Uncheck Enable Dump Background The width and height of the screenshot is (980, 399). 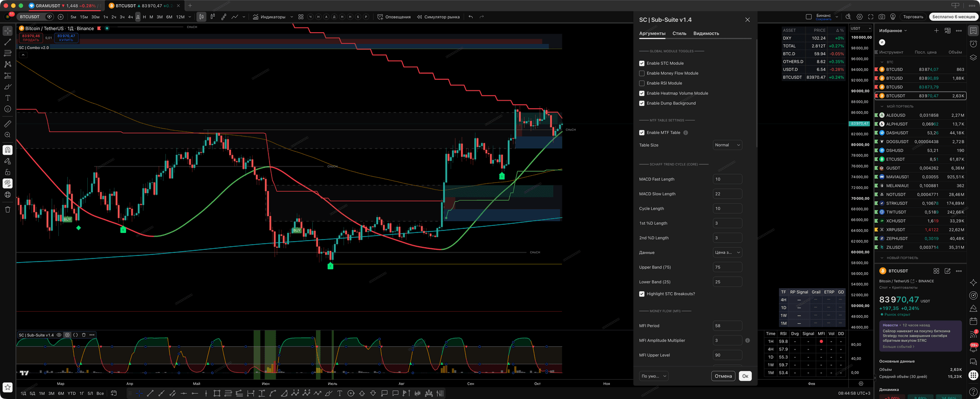(642, 103)
